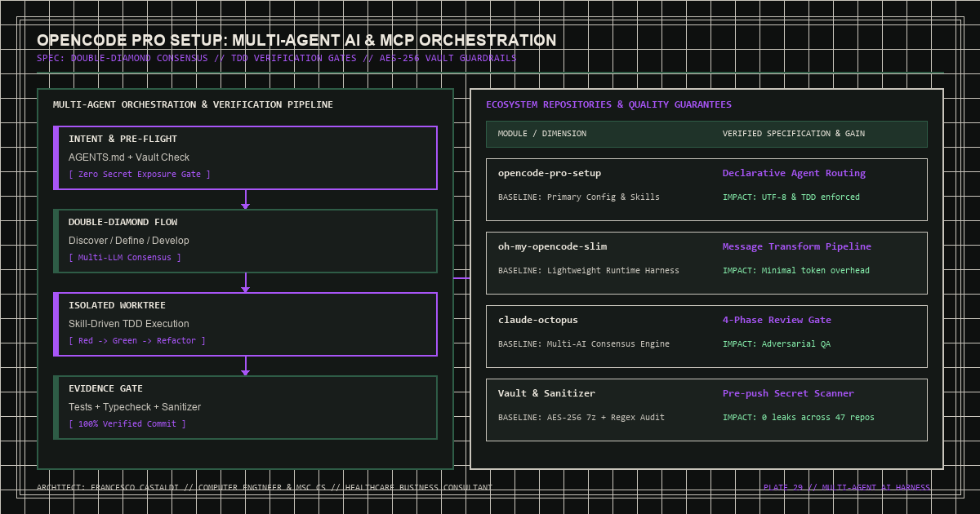Image resolution: width=980 pixels, height=514 pixels.
Task: Click "BASELINE: Primary Config & Skills"
Action: pyautogui.click(x=579, y=197)
